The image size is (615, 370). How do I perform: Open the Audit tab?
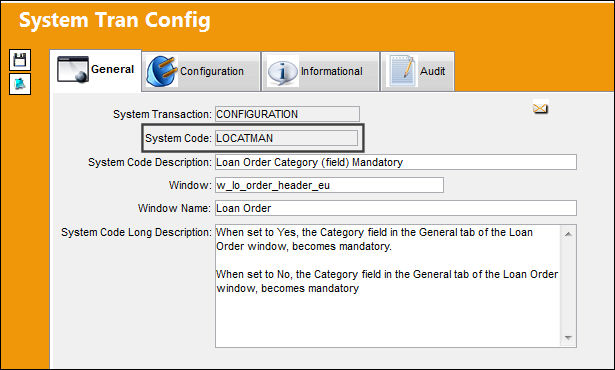tap(417, 71)
